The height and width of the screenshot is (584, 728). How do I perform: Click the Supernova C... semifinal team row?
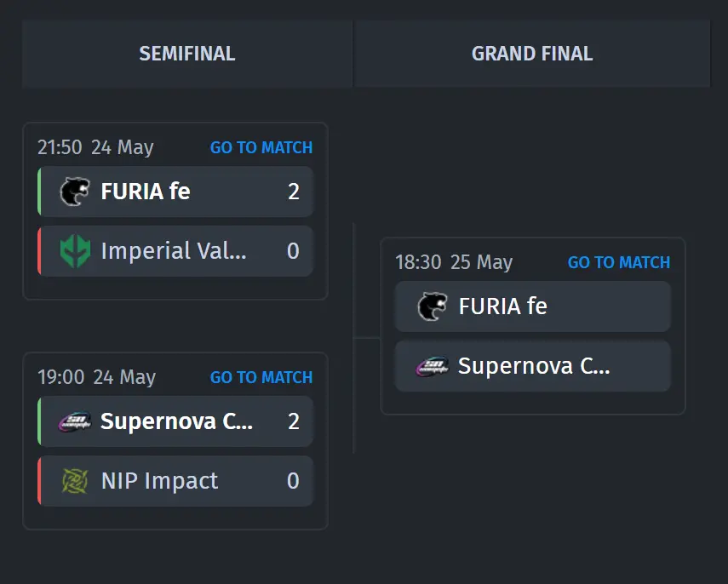pyautogui.click(x=175, y=421)
